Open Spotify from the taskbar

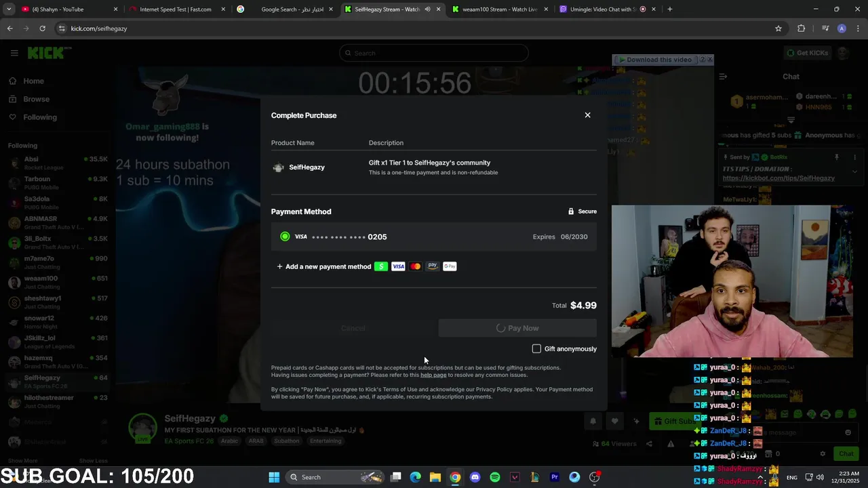point(495,477)
